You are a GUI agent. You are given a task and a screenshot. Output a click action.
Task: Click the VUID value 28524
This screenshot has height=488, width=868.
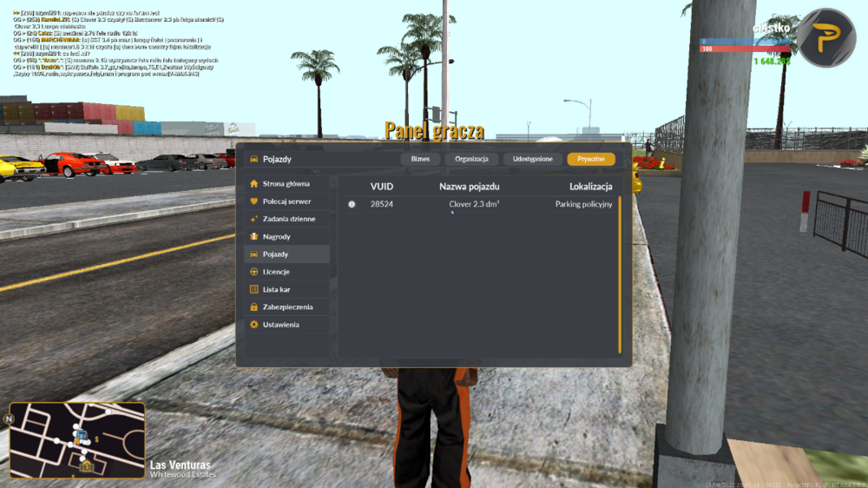point(382,204)
